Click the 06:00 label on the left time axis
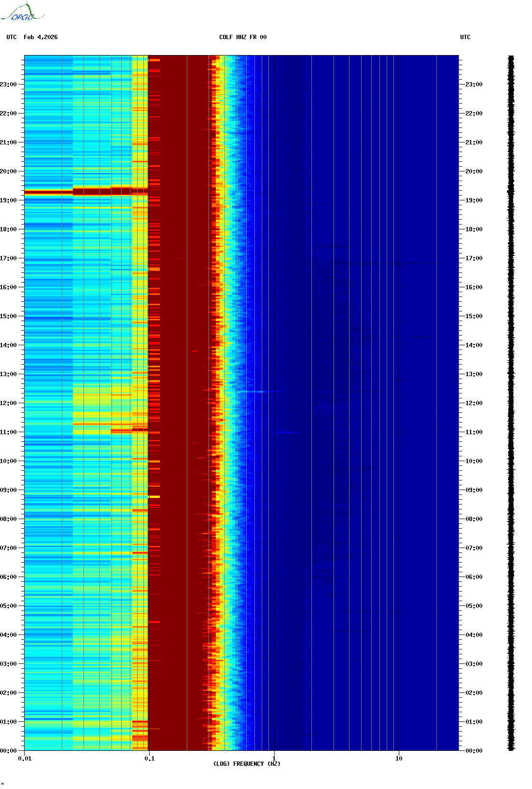The image size is (532, 789). (x=9, y=577)
